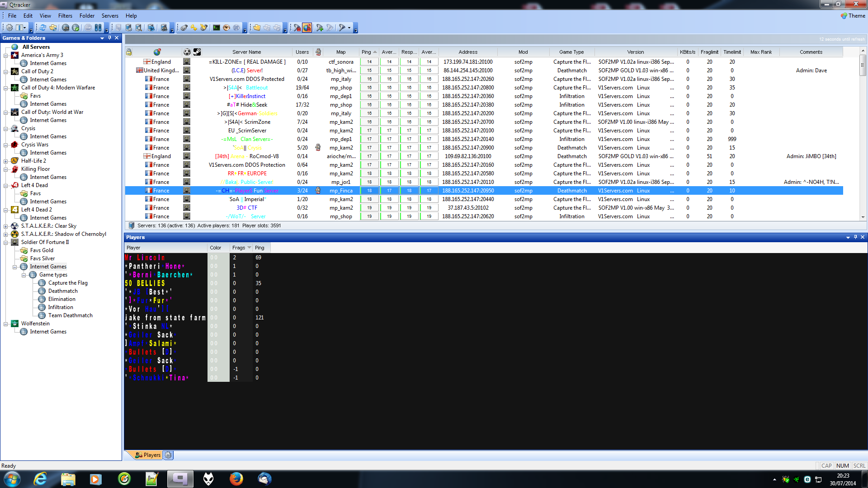
Task: Click the eye watch server icon
Action: coord(226,28)
